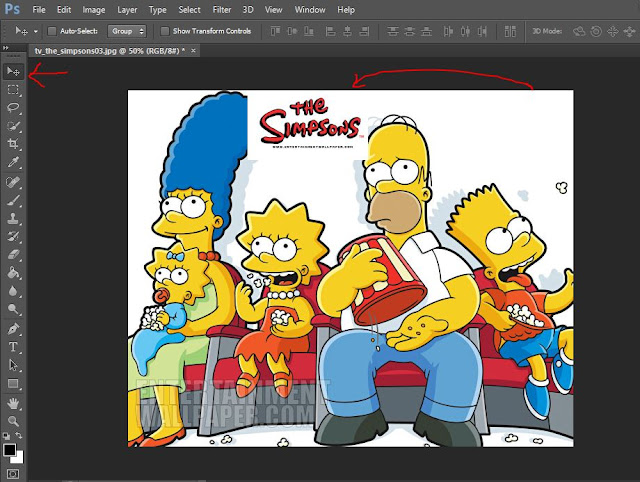This screenshot has height=482, width=640.
Task: Select the Hand tool
Action: [13, 403]
